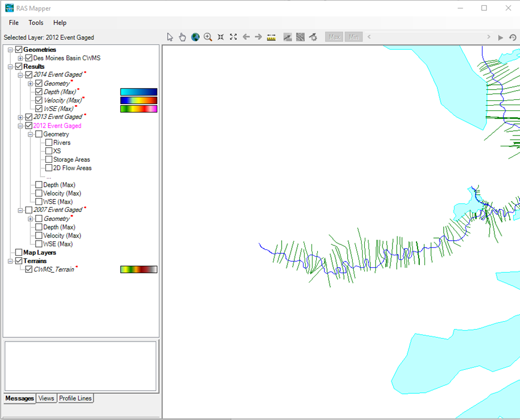Enable the XS layer checkbox

[x=49, y=150]
